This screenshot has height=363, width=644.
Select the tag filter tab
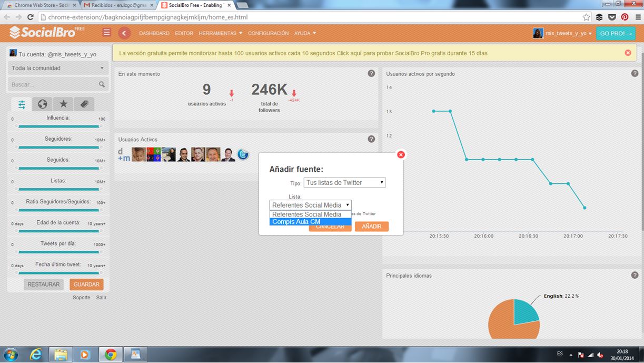[84, 104]
